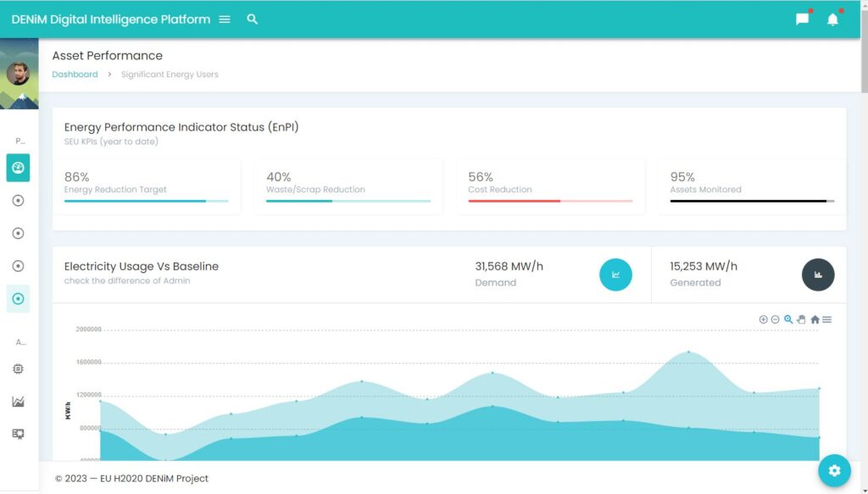868x494 pixels.
Task: Reset chart zoom with home icon
Action: coord(815,319)
